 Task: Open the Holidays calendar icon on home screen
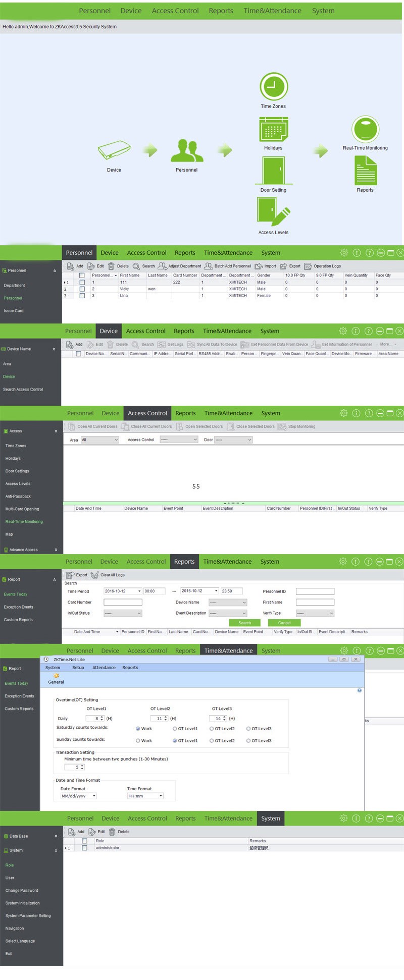274,130
